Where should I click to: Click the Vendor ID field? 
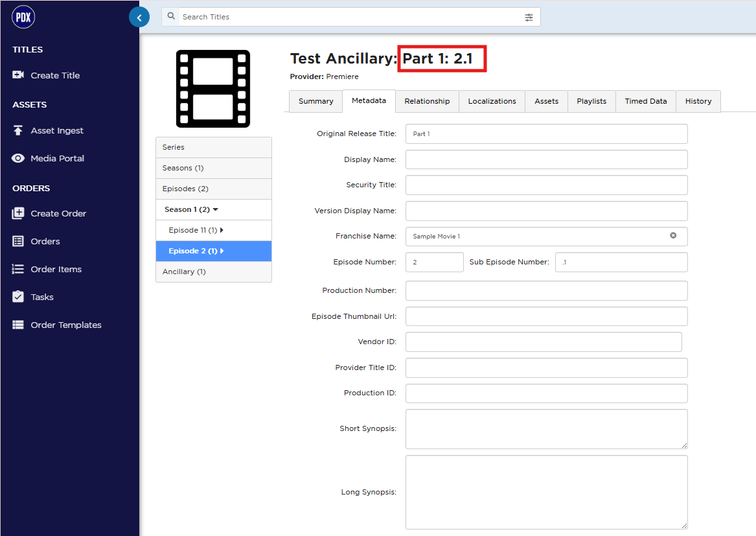544,342
